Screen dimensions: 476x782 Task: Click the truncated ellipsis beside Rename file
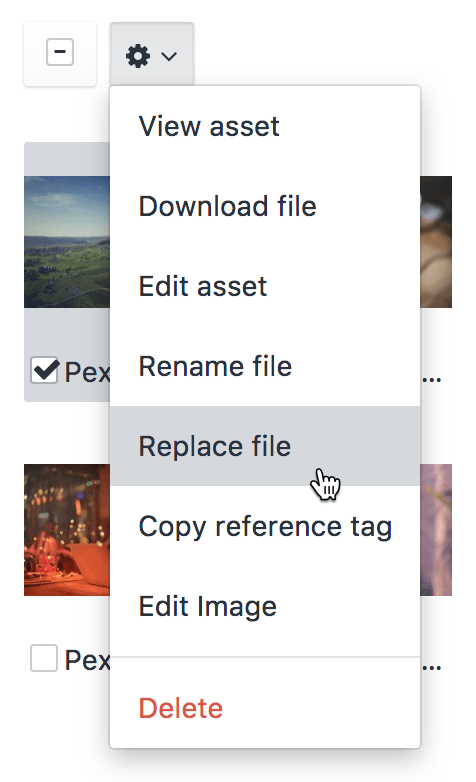tap(432, 380)
